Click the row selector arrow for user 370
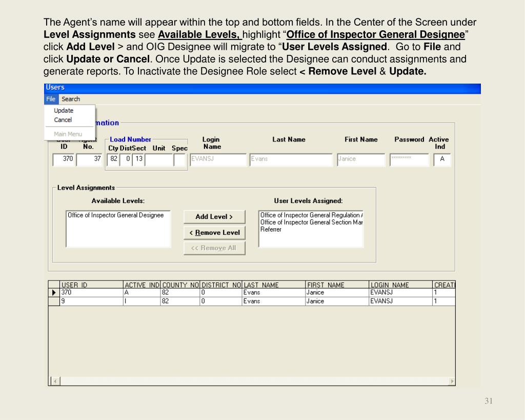Screen dimensions: 525x420 coord(54,293)
